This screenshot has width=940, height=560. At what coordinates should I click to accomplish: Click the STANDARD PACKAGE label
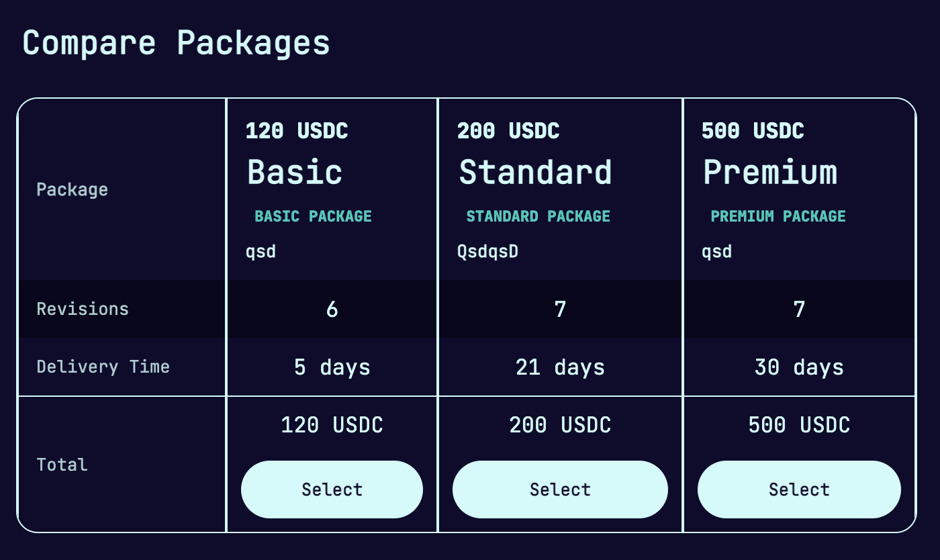(538, 216)
